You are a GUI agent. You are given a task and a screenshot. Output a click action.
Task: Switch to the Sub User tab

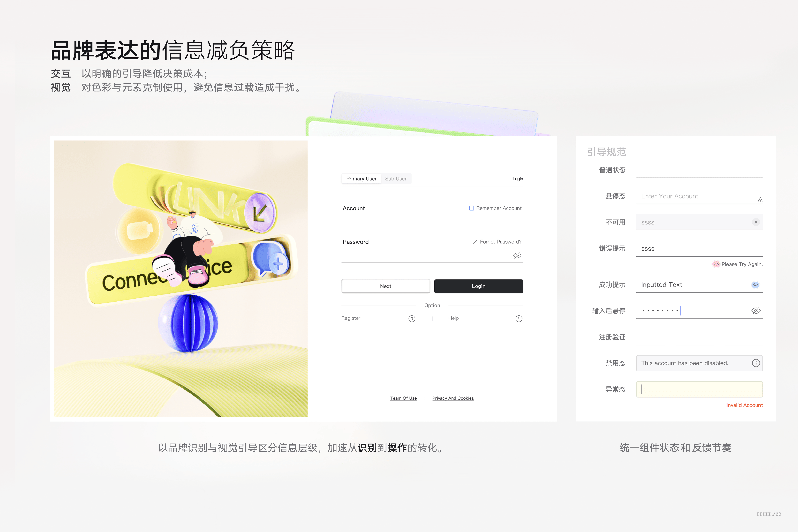coord(396,179)
